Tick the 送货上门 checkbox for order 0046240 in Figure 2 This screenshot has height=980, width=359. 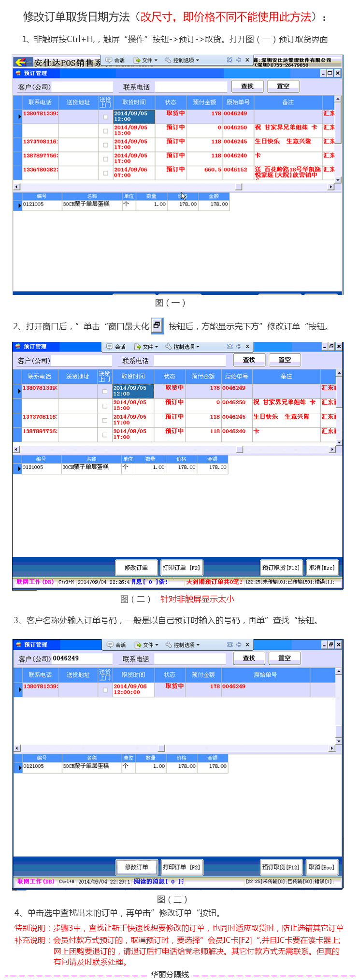click(x=105, y=435)
